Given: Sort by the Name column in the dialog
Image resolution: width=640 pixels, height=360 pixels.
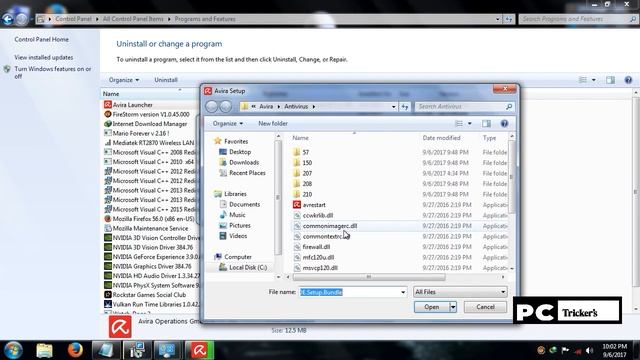Looking at the screenshot, I should [300, 138].
